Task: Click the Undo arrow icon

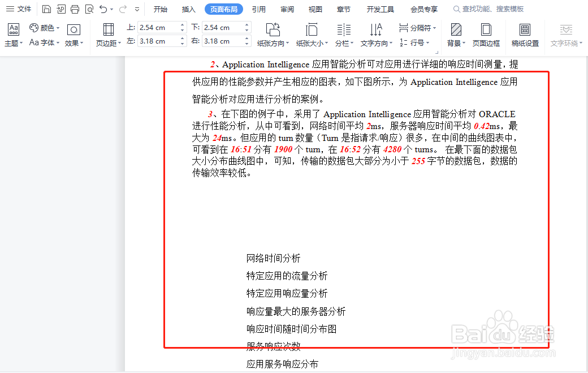Action: tap(103, 9)
